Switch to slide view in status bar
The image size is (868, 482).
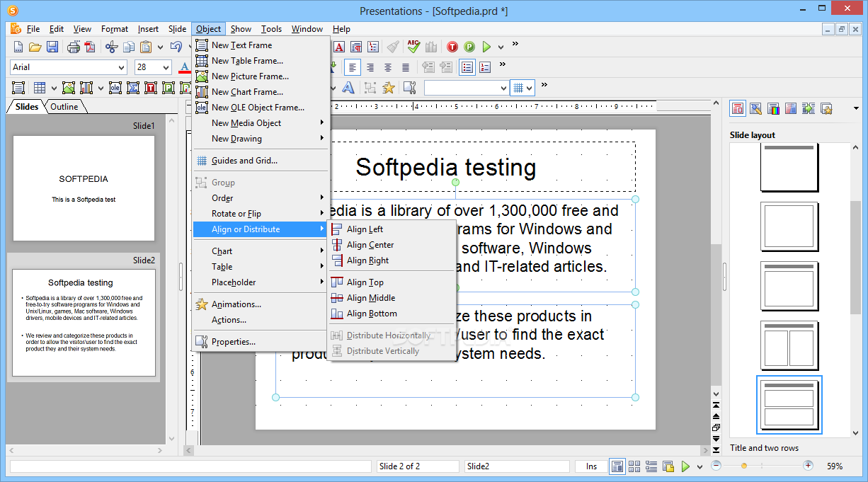[617, 466]
